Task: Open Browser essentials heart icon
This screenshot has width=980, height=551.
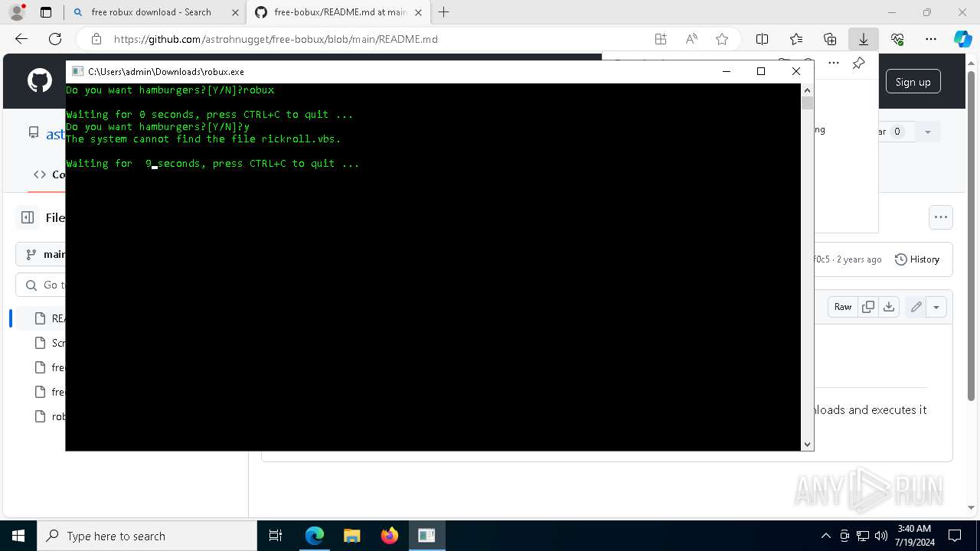Action: [897, 39]
